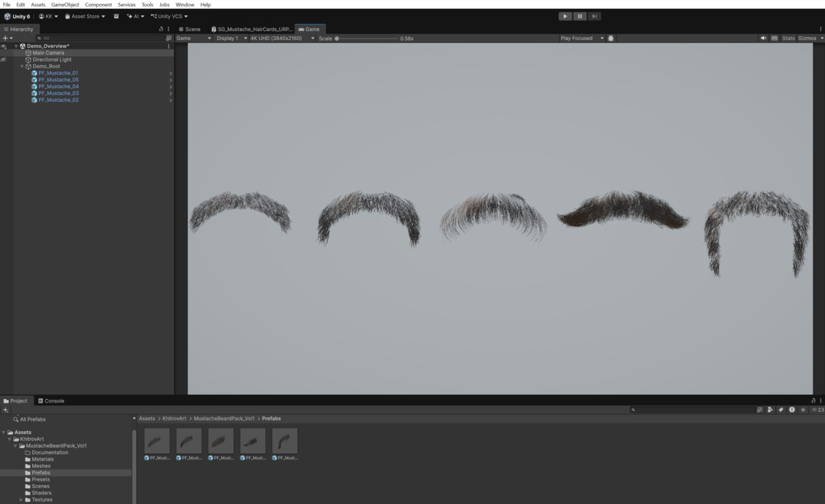Select Main Camera in the Hierarchy
Viewport: 825px width, 504px height.
pos(48,52)
